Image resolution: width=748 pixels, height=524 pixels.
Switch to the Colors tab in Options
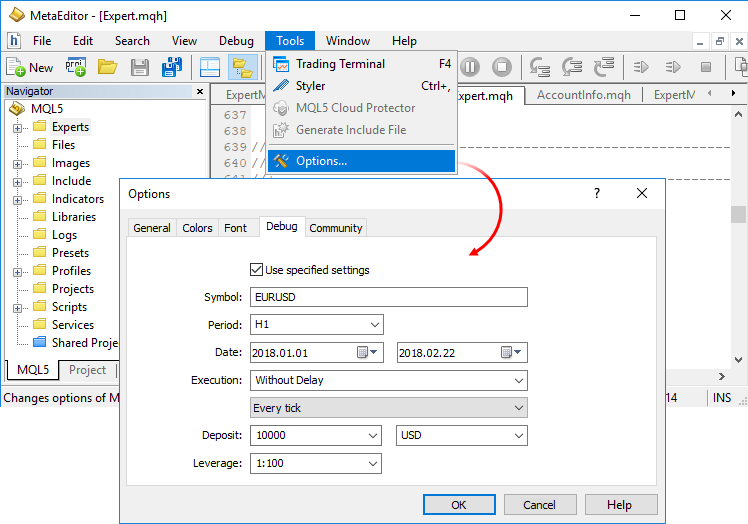pos(197,228)
